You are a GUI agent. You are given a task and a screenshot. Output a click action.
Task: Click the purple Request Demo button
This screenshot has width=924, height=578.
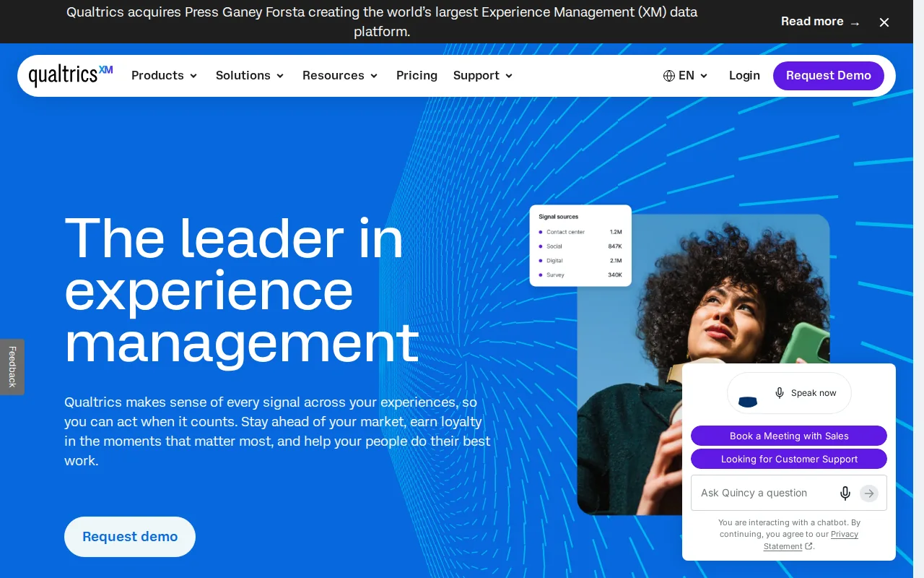tap(829, 76)
